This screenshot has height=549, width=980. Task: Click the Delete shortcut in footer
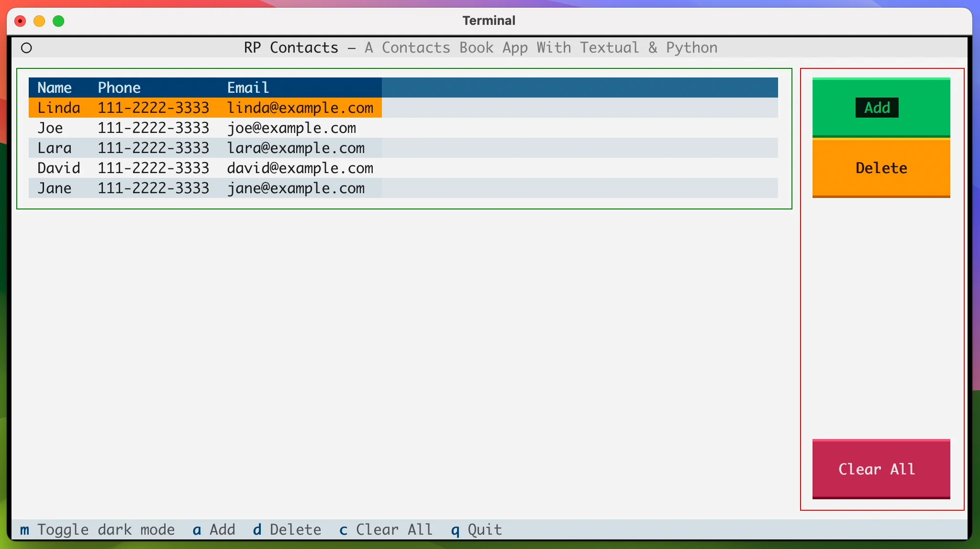click(x=287, y=529)
